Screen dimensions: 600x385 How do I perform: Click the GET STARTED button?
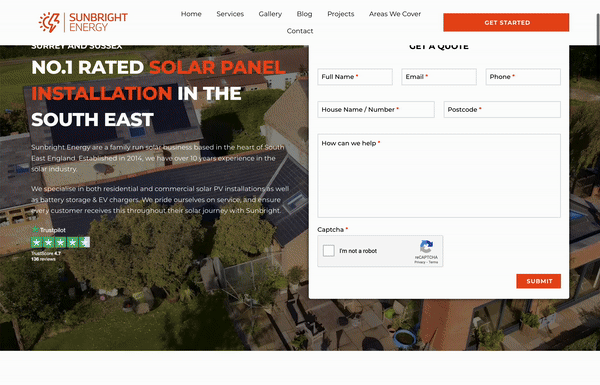click(506, 23)
